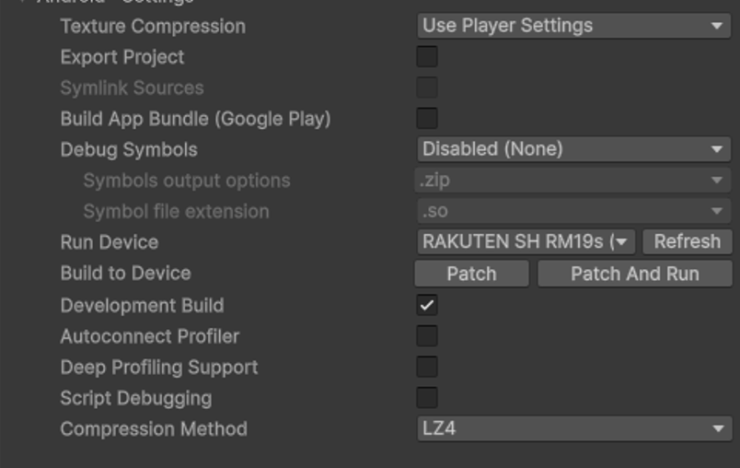
Task: Open the Symbols output options .zip dropdown
Action: [573, 181]
